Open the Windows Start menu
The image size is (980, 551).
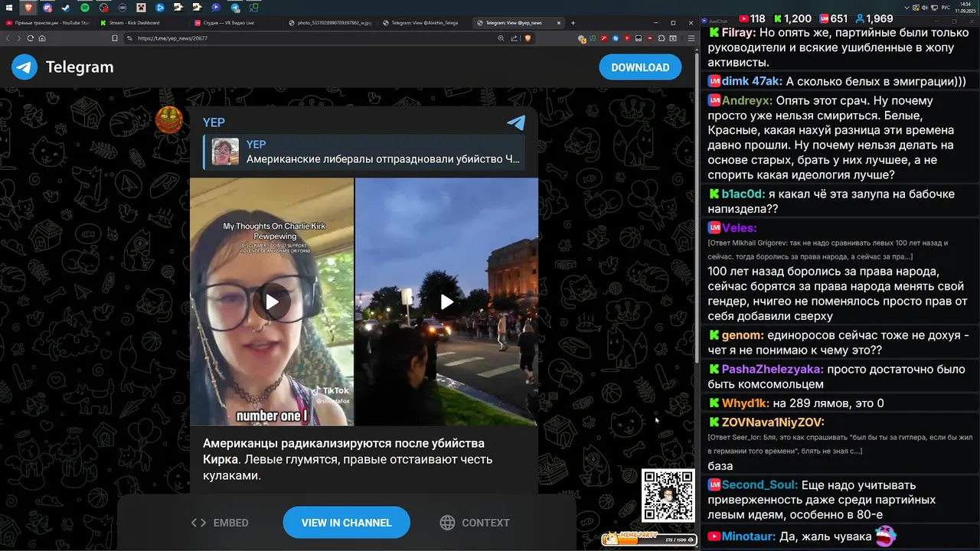(x=9, y=8)
